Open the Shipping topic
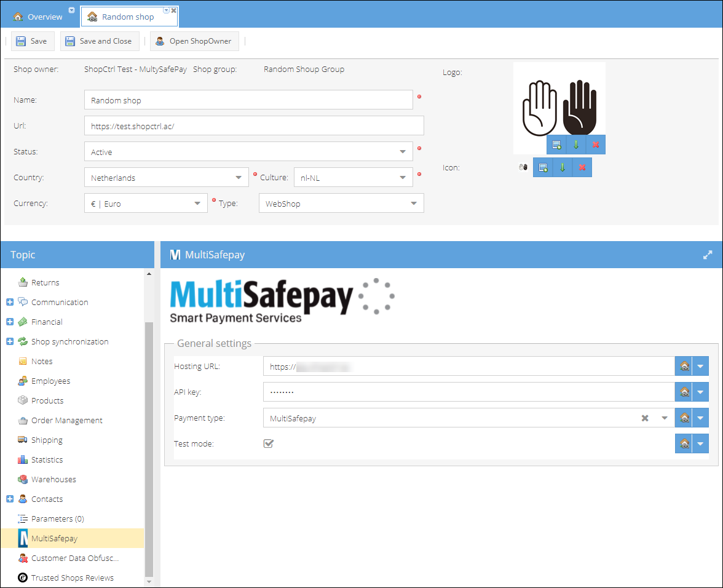The width and height of the screenshot is (723, 588). 47,440
